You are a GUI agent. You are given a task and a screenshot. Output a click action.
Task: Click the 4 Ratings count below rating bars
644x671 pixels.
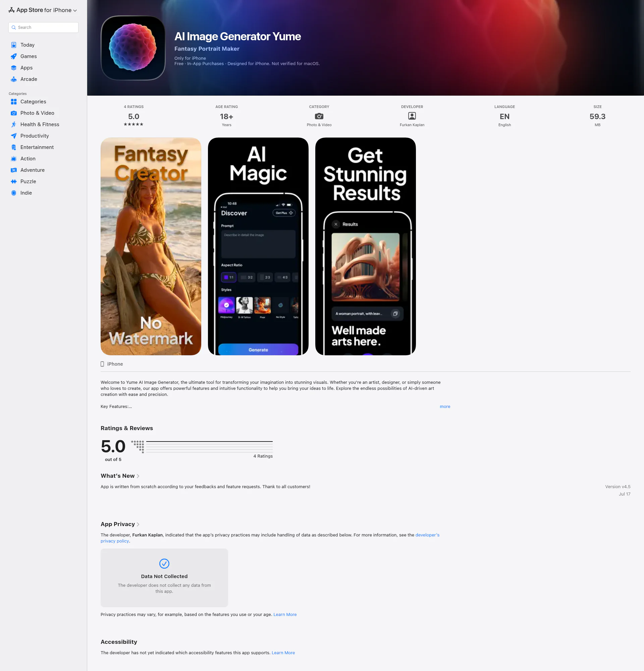[x=263, y=456]
